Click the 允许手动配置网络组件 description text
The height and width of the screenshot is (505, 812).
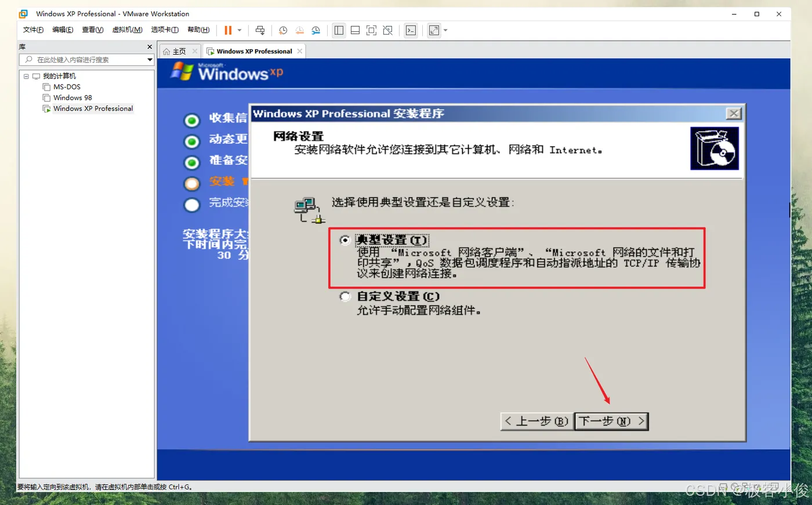click(419, 311)
